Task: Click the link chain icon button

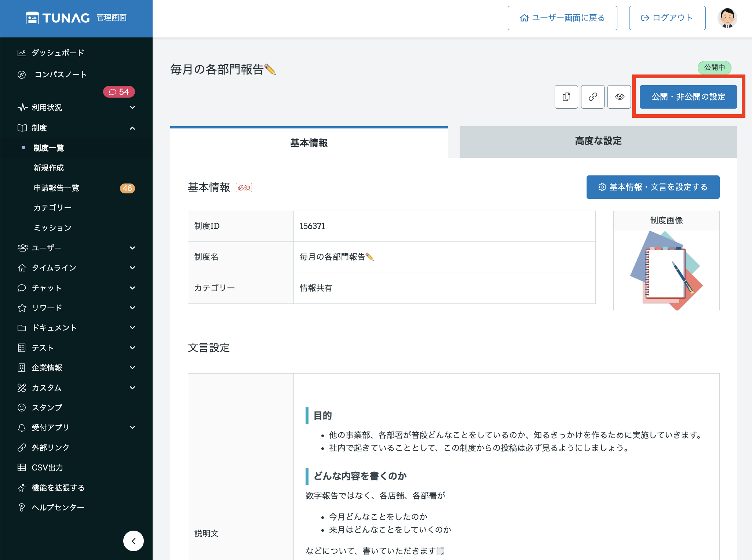Action: click(x=592, y=97)
